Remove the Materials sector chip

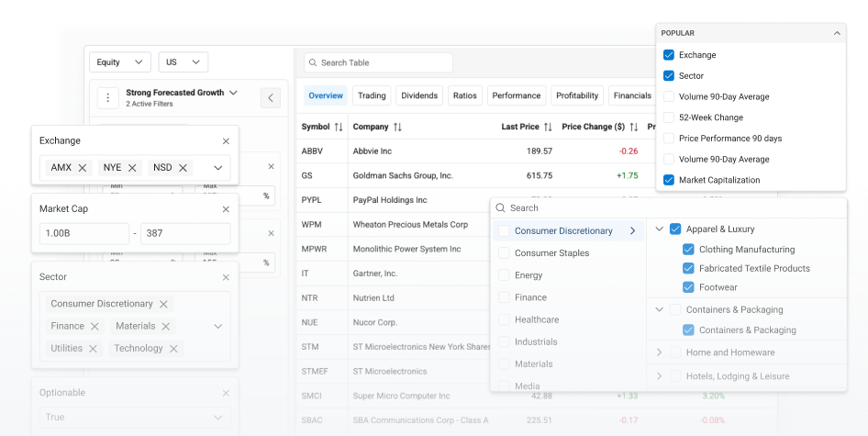(165, 326)
